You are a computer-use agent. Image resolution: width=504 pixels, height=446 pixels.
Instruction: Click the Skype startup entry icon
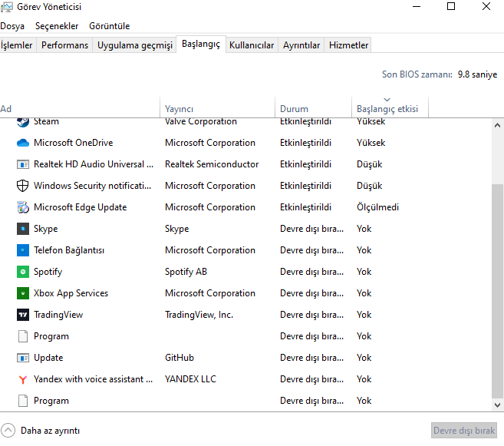pos(22,229)
